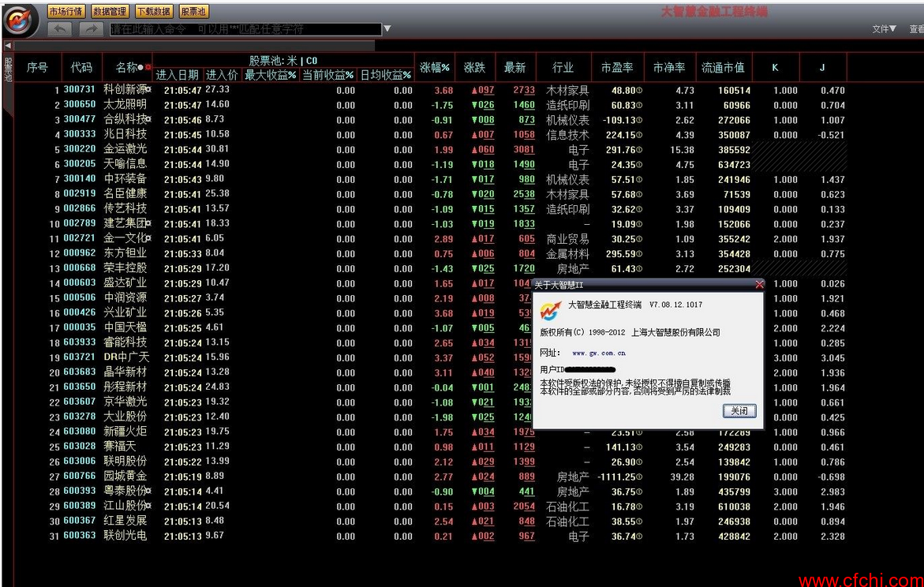Click the 股票池: 米 | C0 group header
Screen dimensions: 924x587
282,61
